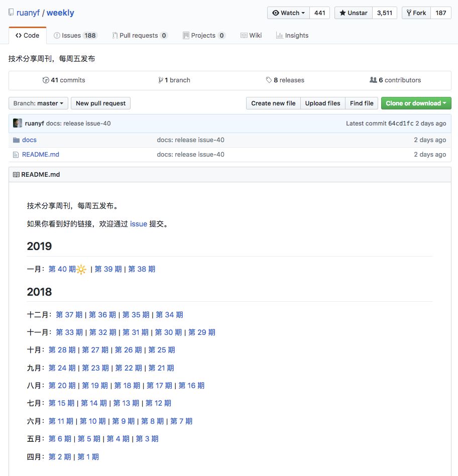Click the 2018 heading text
This screenshot has width=458, height=476.
point(39,292)
